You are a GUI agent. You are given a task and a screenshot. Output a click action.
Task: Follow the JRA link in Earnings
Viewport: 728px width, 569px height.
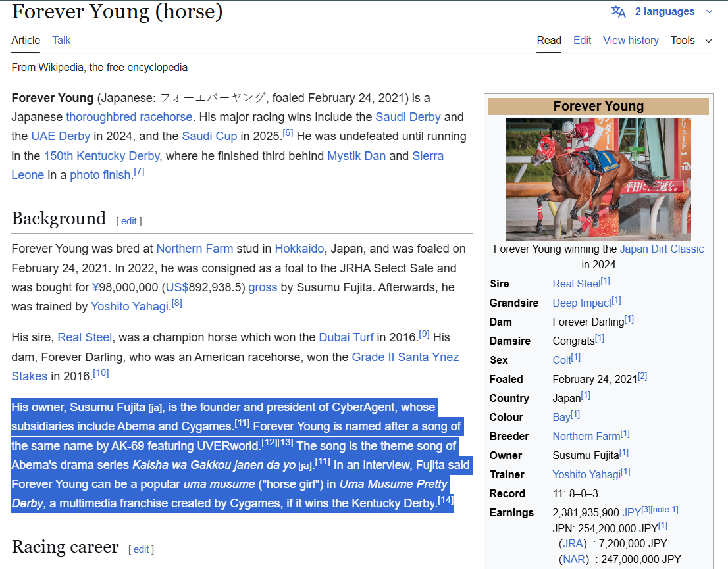point(572,543)
